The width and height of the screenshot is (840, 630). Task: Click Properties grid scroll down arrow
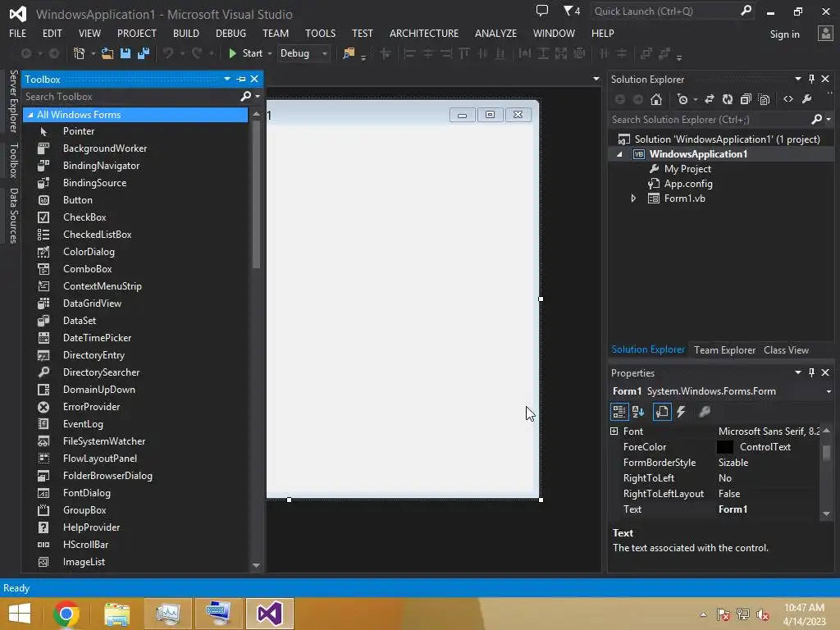(x=827, y=514)
